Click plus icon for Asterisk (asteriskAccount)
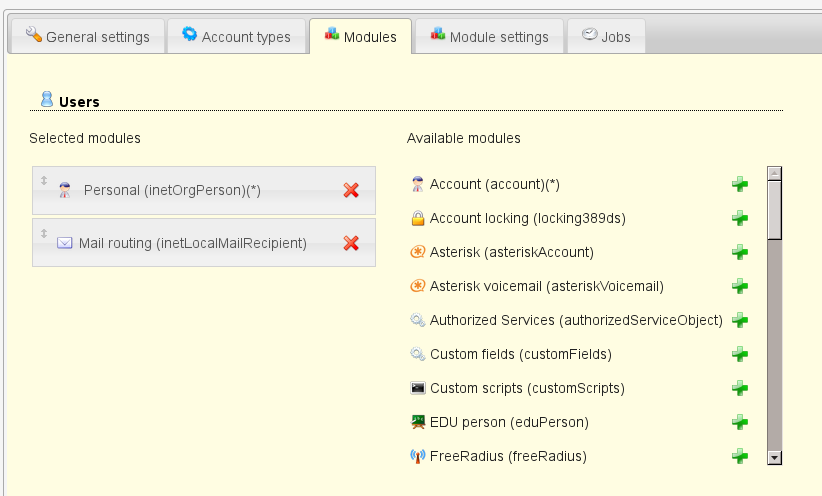The width and height of the screenshot is (822, 496). 740,252
